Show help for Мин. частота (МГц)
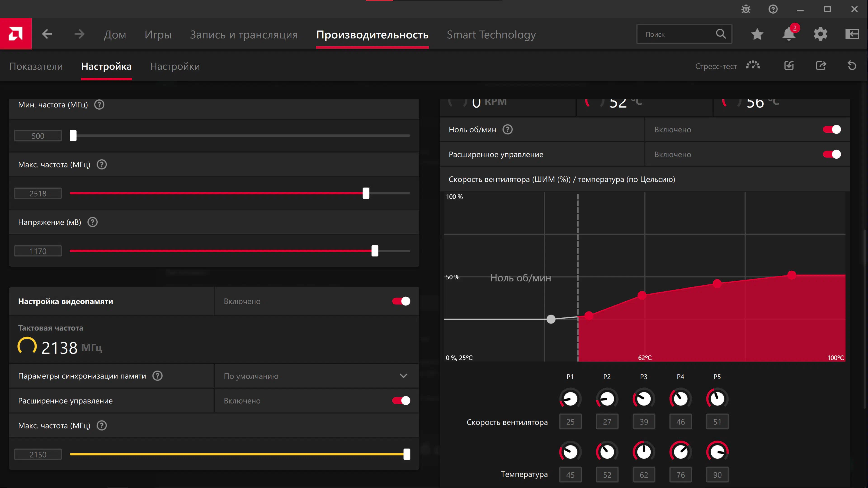This screenshot has width=868, height=488. (x=99, y=105)
